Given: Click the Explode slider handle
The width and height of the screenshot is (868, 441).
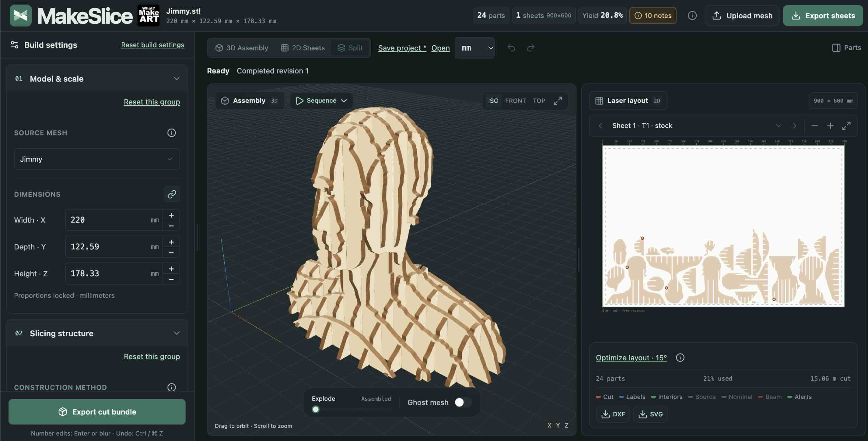Looking at the screenshot, I should click(315, 409).
